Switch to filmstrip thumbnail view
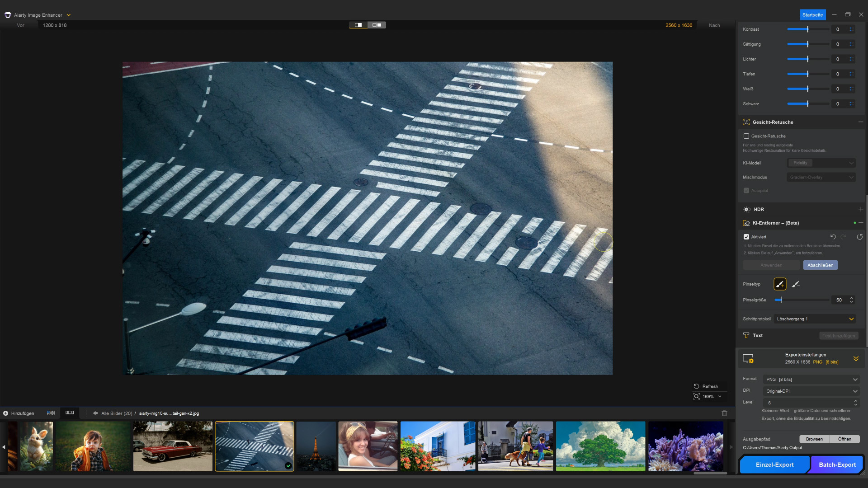The image size is (868, 488). [70, 413]
